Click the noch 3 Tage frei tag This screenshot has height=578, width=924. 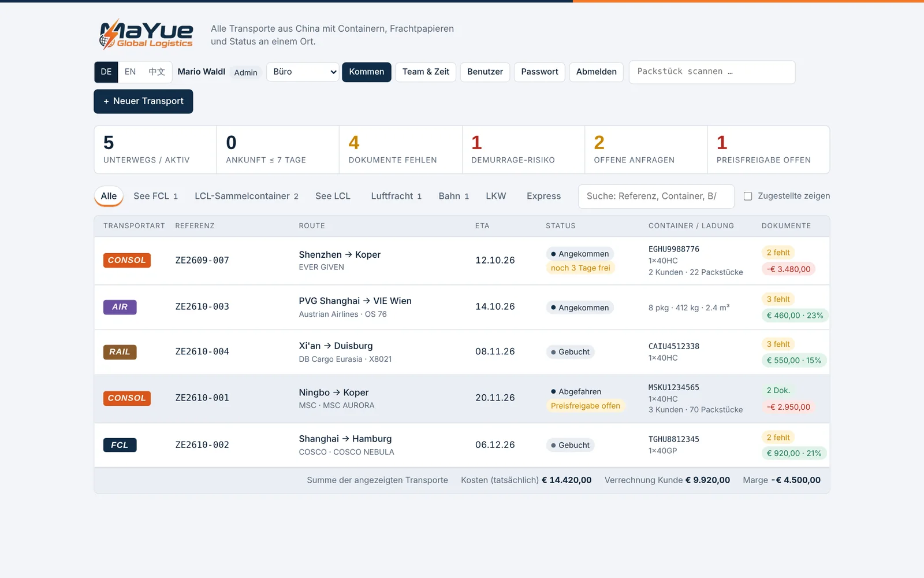point(580,268)
